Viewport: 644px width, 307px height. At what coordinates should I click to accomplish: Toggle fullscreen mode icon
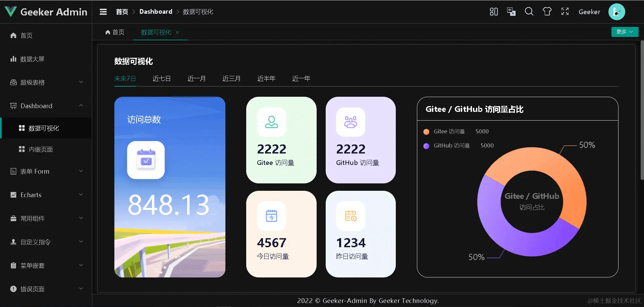565,12
